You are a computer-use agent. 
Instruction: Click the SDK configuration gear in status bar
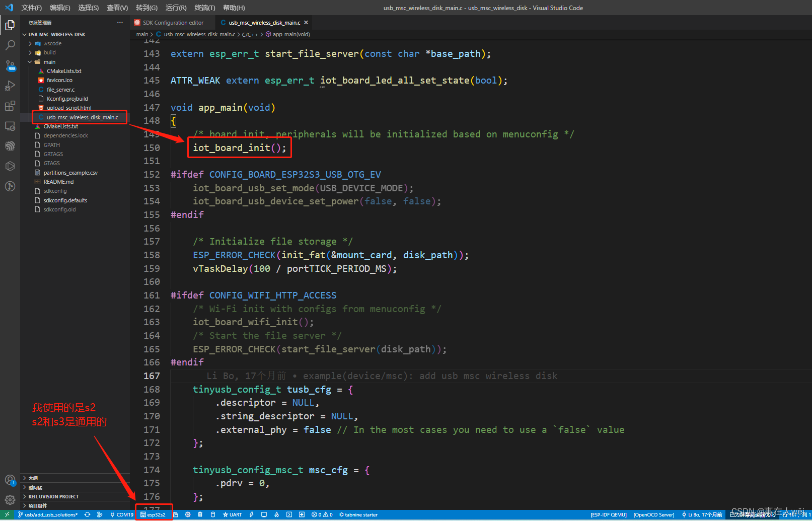click(188, 514)
